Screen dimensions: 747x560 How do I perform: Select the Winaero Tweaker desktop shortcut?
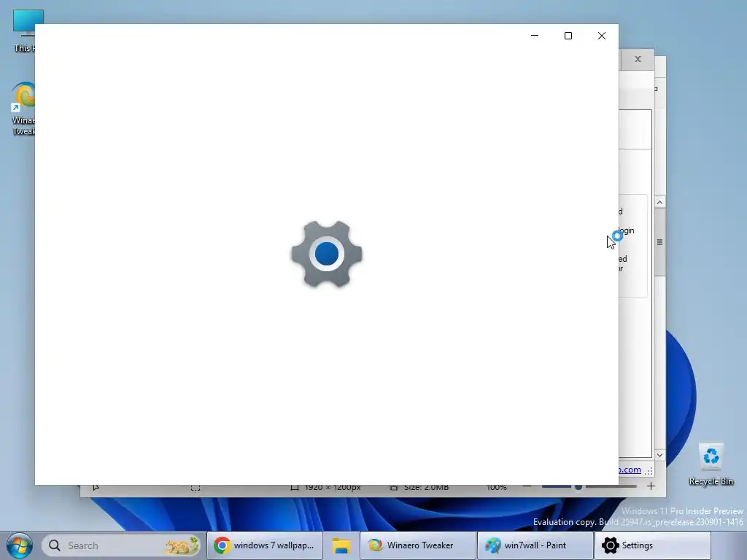[23, 109]
